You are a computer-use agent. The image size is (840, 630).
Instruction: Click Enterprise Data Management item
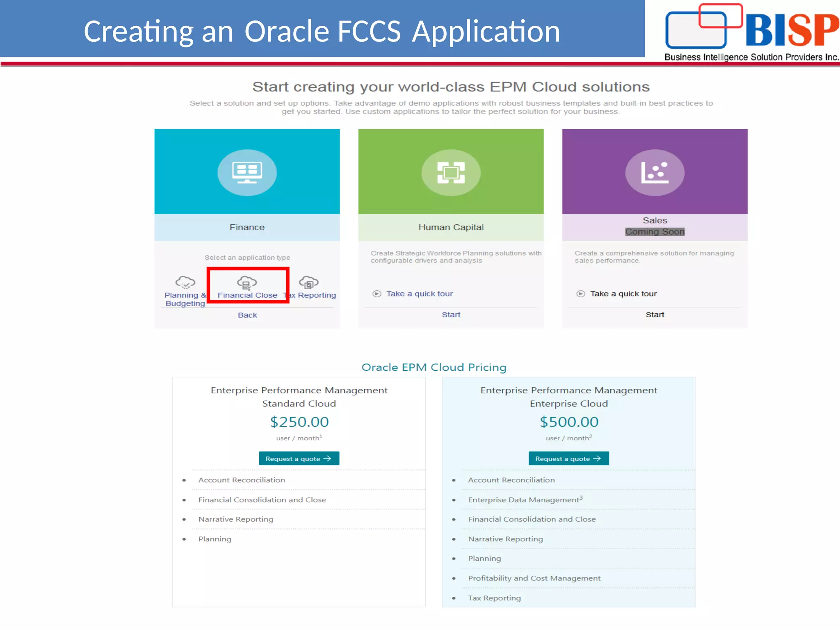point(525,500)
